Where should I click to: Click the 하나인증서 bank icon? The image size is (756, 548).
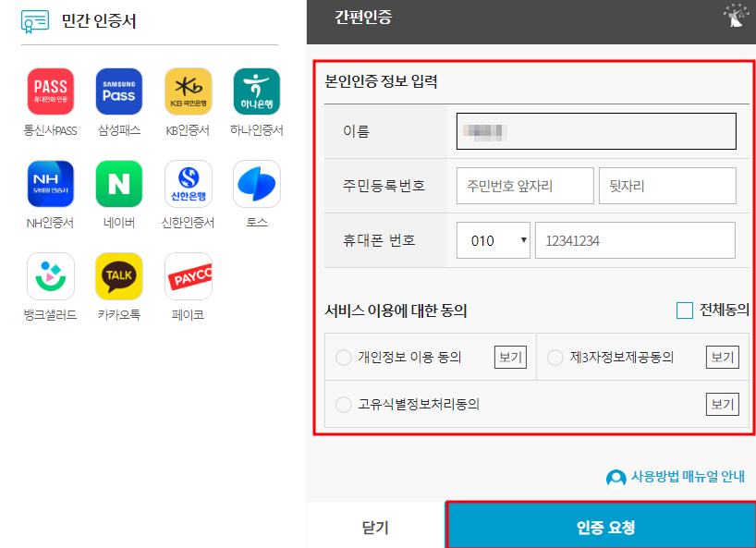coord(256,91)
